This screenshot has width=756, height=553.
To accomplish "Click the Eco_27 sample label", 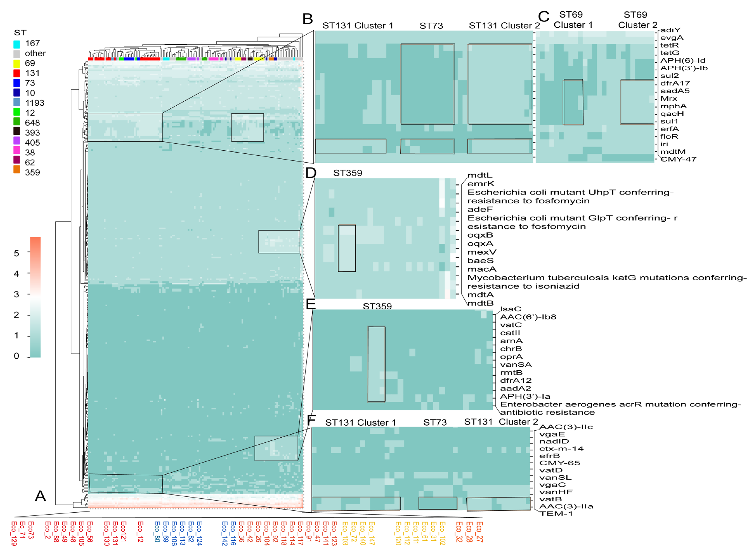I will (479, 532).
